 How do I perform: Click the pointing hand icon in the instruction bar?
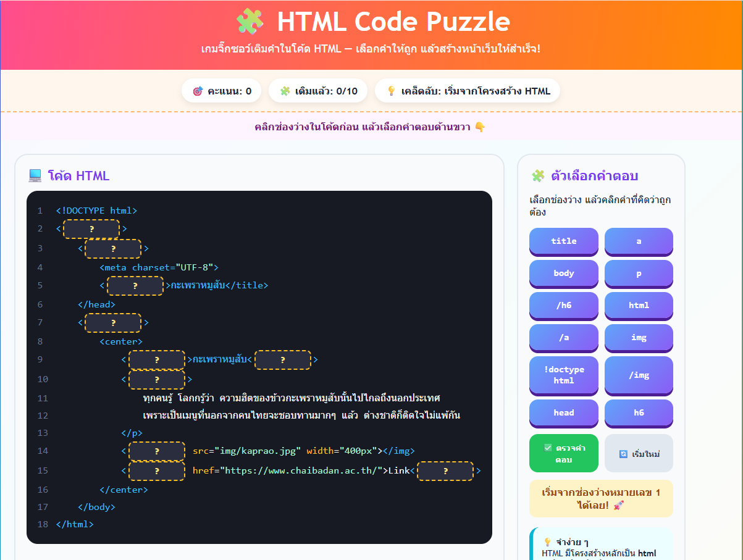pos(479,127)
